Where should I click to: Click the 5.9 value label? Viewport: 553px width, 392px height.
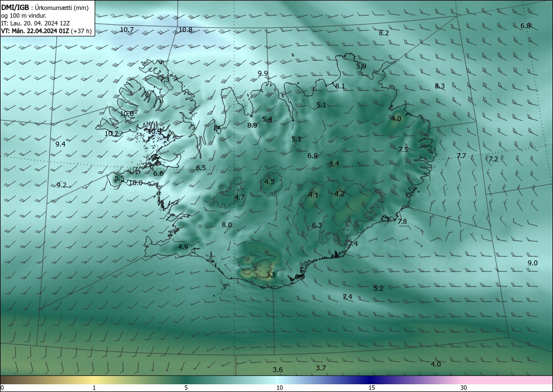(x=361, y=66)
